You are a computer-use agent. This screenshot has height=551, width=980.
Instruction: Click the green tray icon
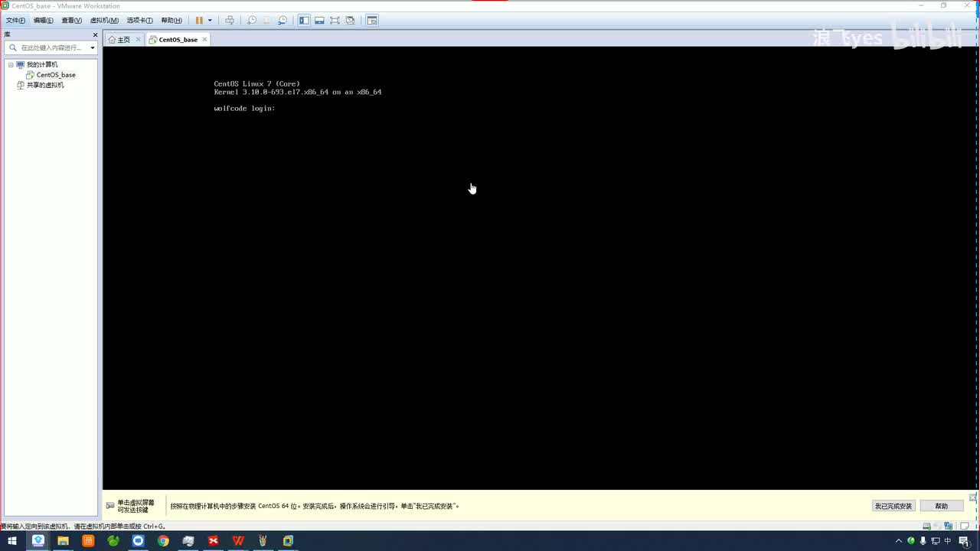pyautogui.click(x=911, y=541)
